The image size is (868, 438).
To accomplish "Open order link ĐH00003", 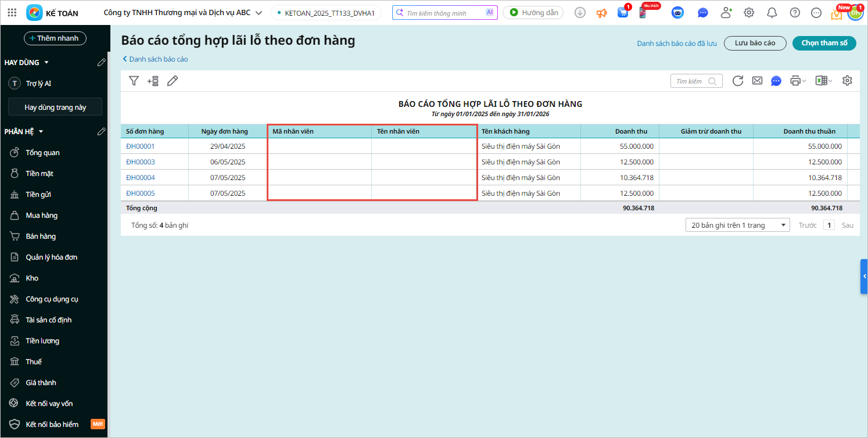I will 141,162.
